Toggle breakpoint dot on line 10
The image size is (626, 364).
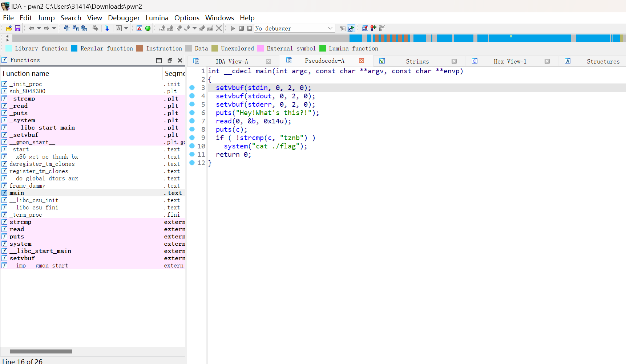click(x=192, y=146)
